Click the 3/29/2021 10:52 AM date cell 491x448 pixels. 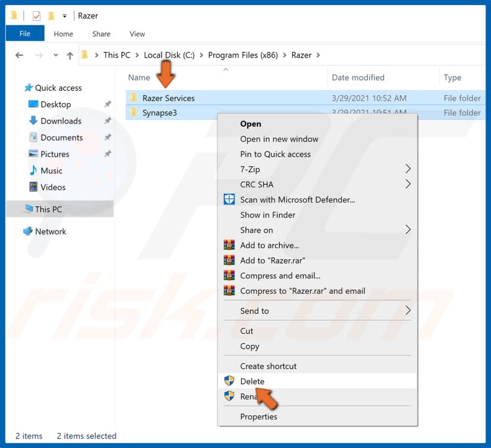[x=369, y=98]
